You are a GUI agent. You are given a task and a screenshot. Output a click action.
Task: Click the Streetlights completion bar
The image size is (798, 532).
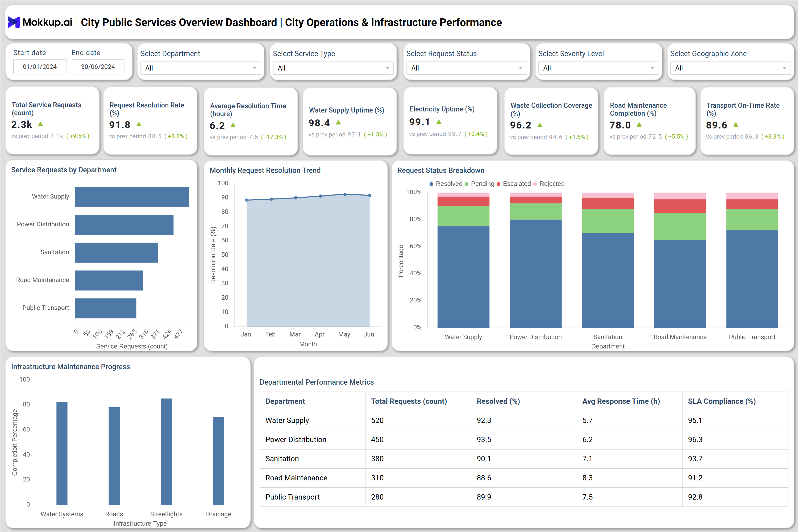point(166,452)
